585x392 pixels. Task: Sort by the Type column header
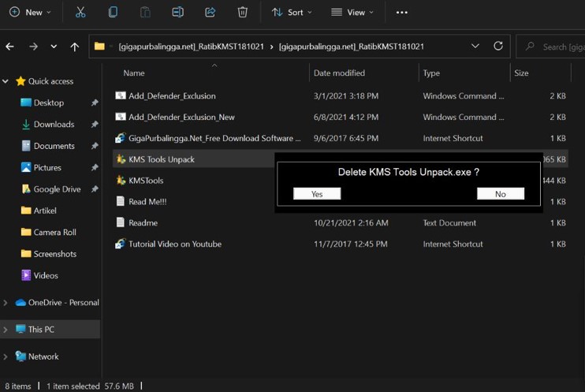click(431, 73)
